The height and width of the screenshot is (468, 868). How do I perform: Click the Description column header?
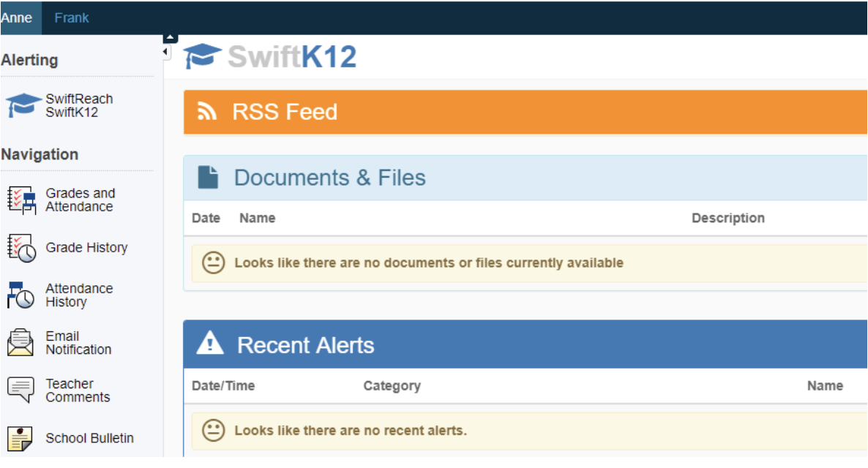click(728, 218)
